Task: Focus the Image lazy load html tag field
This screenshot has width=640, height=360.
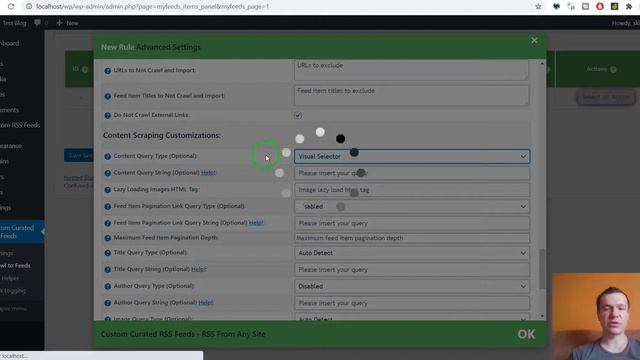Action: (x=412, y=190)
